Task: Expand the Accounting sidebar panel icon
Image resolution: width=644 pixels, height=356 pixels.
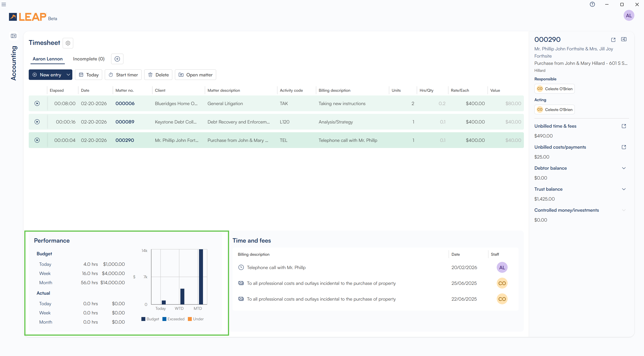Action: click(14, 36)
